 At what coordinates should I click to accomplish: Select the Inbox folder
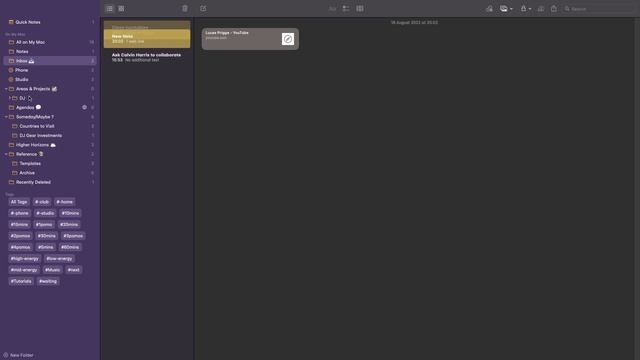pos(50,61)
